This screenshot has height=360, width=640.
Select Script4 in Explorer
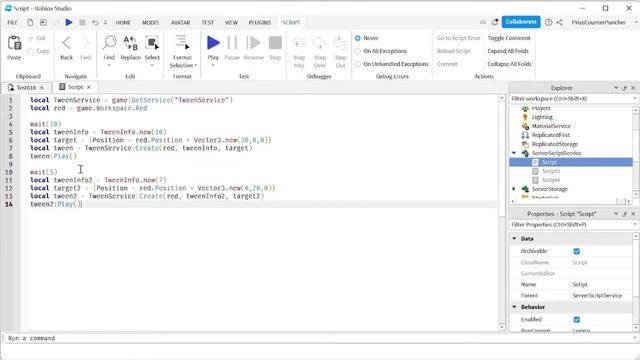[551, 180]
